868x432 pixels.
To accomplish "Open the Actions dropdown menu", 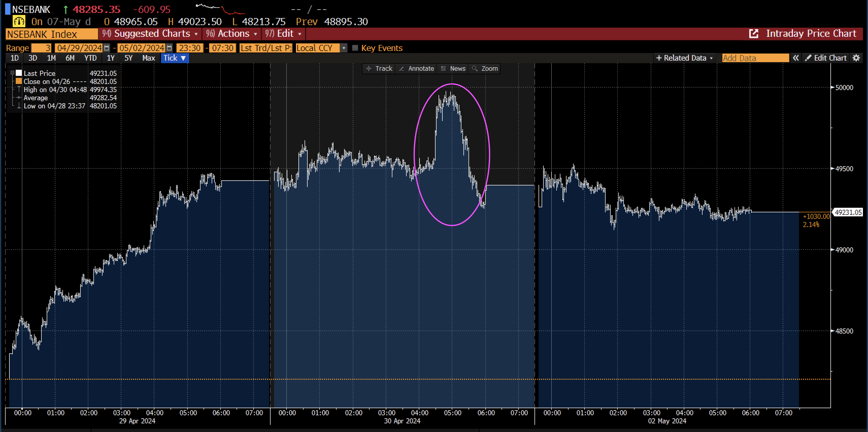I will (x=231, y=34).
